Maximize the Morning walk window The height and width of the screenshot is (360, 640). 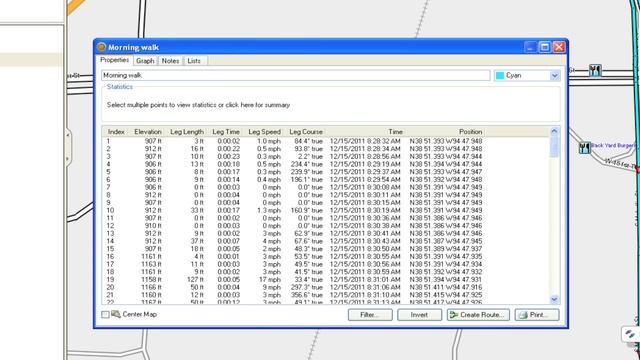544,47
